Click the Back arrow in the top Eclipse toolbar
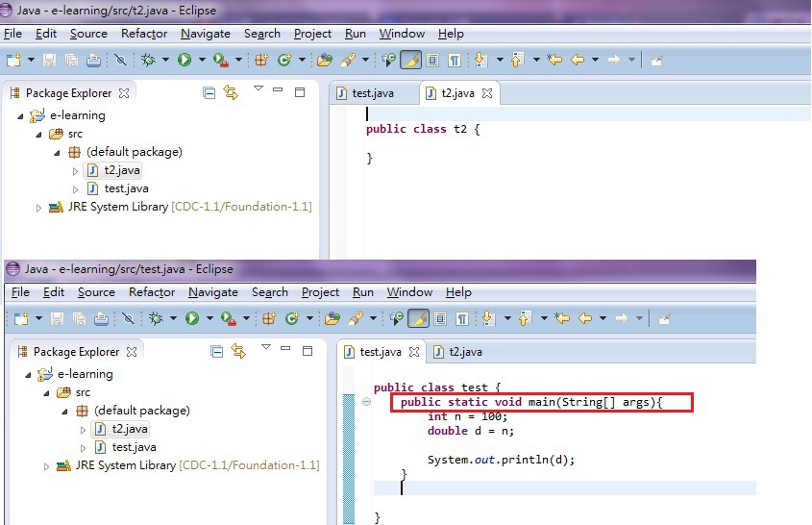 click(x=578, y=61)
